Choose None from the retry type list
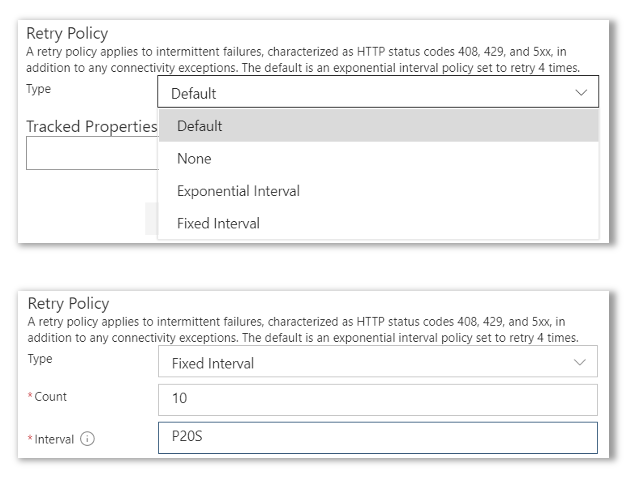631x479 pixels. coord(378,158)
